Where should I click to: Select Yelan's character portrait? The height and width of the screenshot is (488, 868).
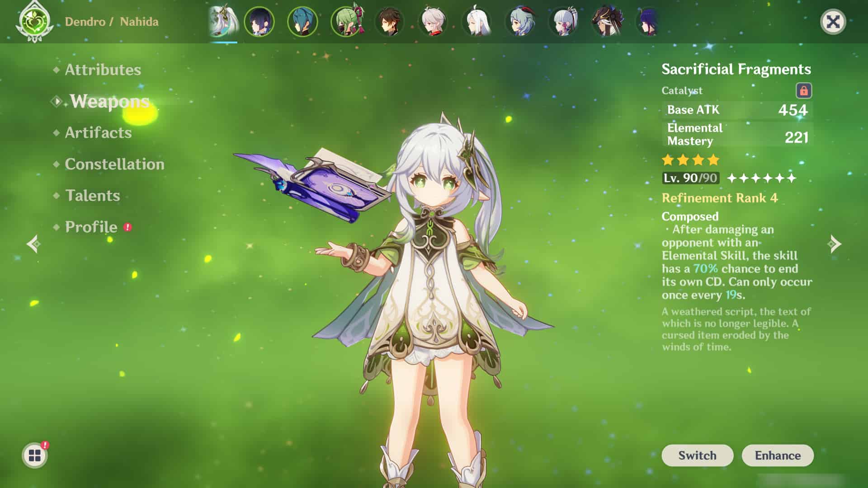click(x=259, y=22)
